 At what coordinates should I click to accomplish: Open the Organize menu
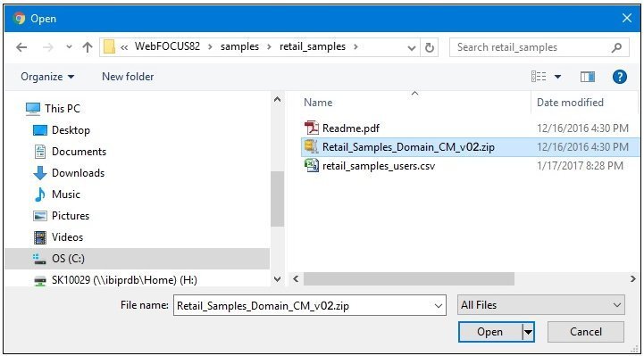pyautogui.click(x=47, y=77)
